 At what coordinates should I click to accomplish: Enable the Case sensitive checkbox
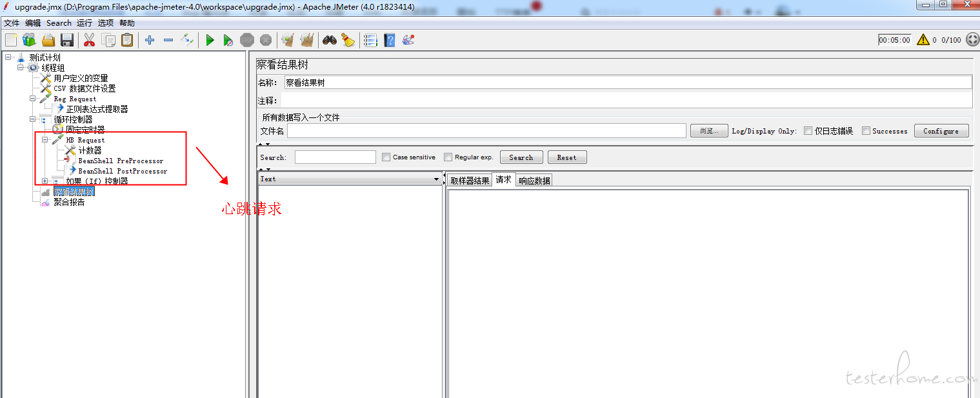[x=386, y=157]
